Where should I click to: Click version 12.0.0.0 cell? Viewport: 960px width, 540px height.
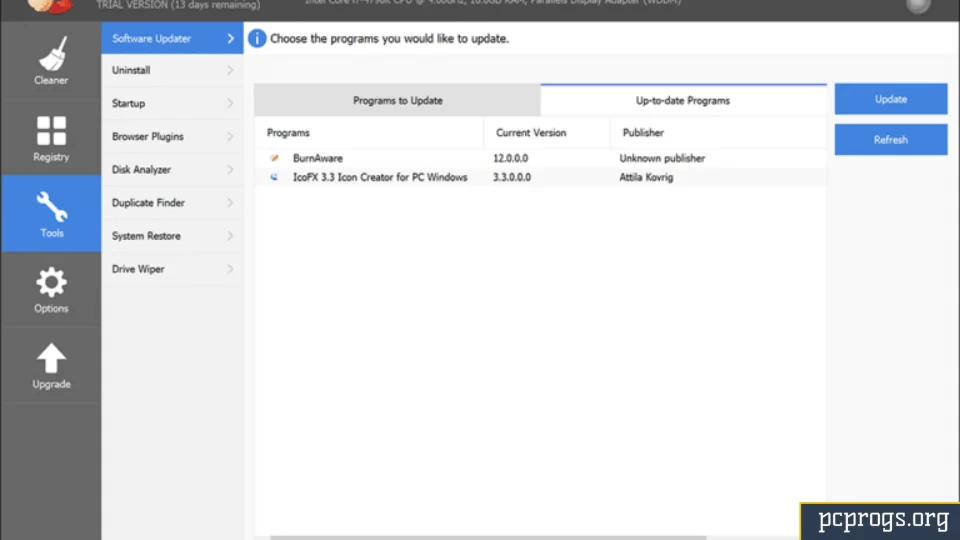[x=511, y=158]
